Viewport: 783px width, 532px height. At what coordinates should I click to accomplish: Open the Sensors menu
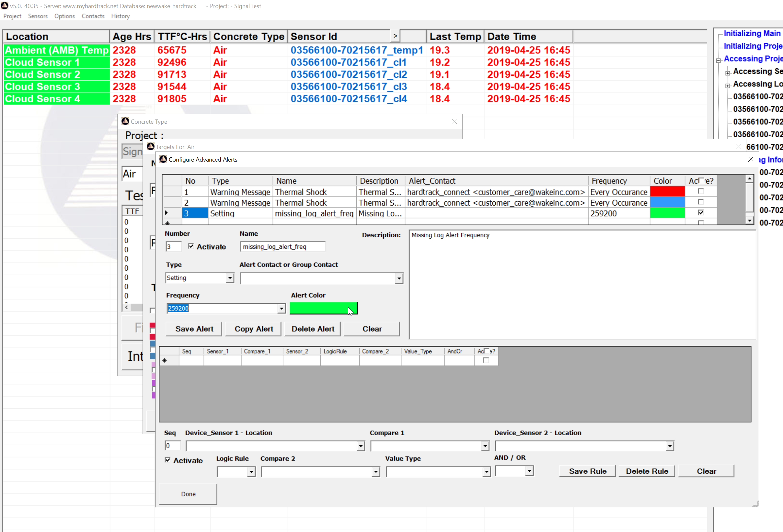coord(38,16)
